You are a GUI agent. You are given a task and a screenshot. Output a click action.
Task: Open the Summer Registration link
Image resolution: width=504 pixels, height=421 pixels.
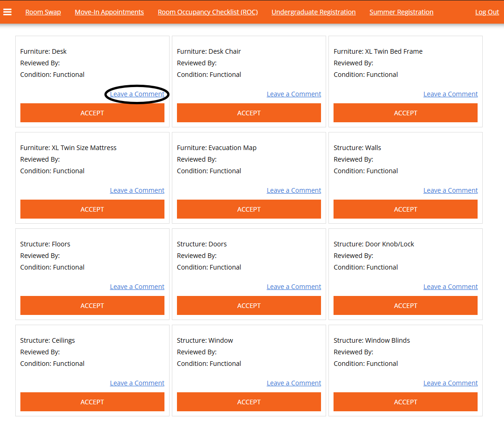[401, 12]
